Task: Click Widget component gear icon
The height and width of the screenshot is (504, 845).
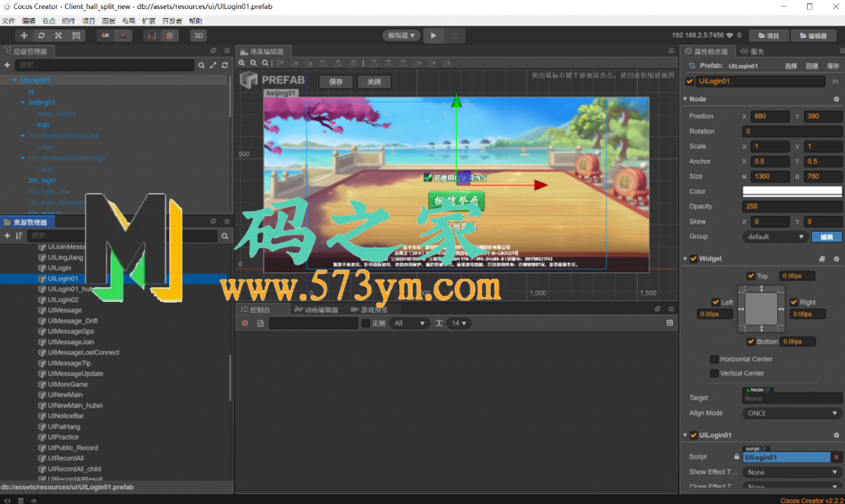Action: [x=837, y=259]
